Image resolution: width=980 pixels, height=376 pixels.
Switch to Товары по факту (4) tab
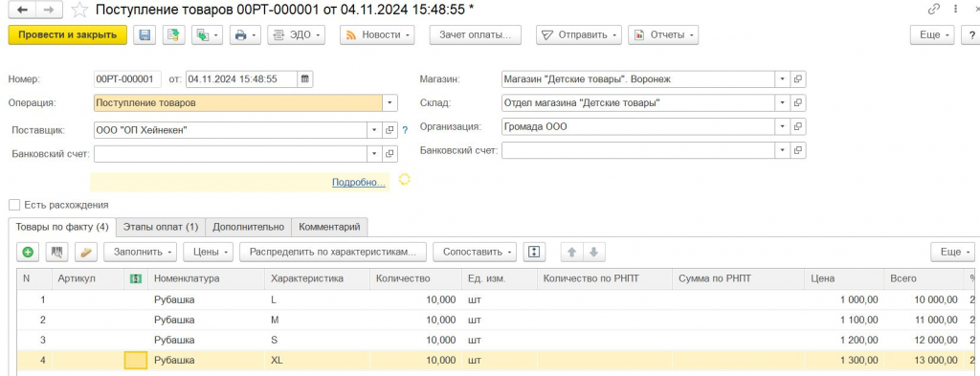(62, 227)
